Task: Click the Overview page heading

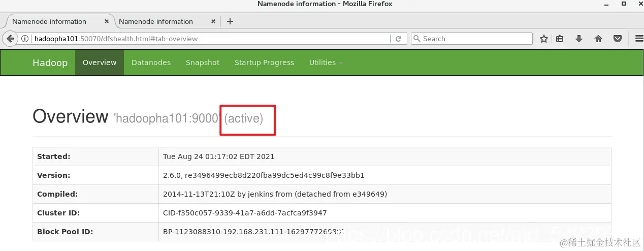Action: pos(71,116)
